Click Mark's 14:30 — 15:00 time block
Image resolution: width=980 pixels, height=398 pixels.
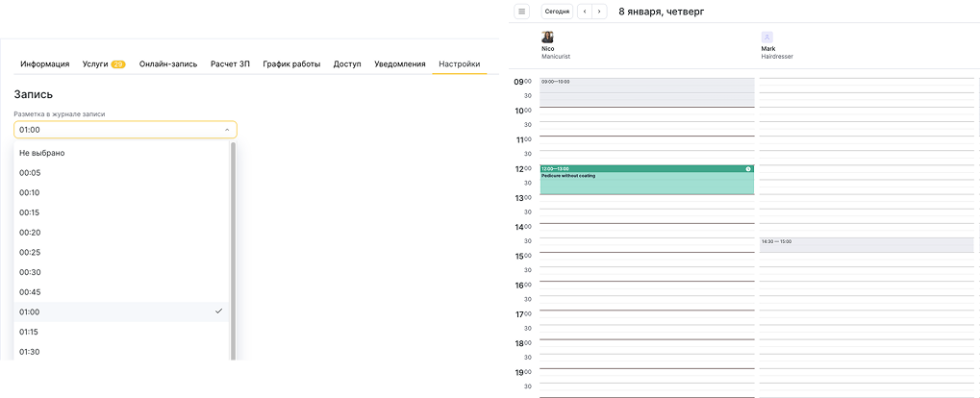[x=866, y=245]
